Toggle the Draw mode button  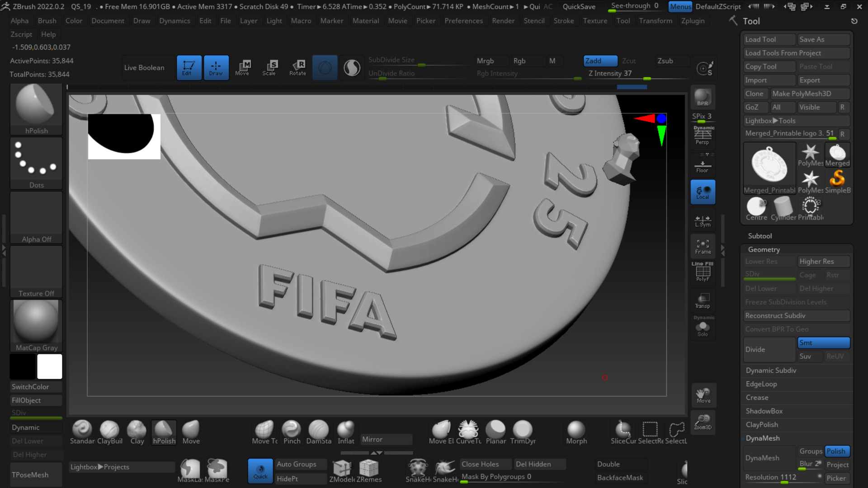tap(216, 67)
